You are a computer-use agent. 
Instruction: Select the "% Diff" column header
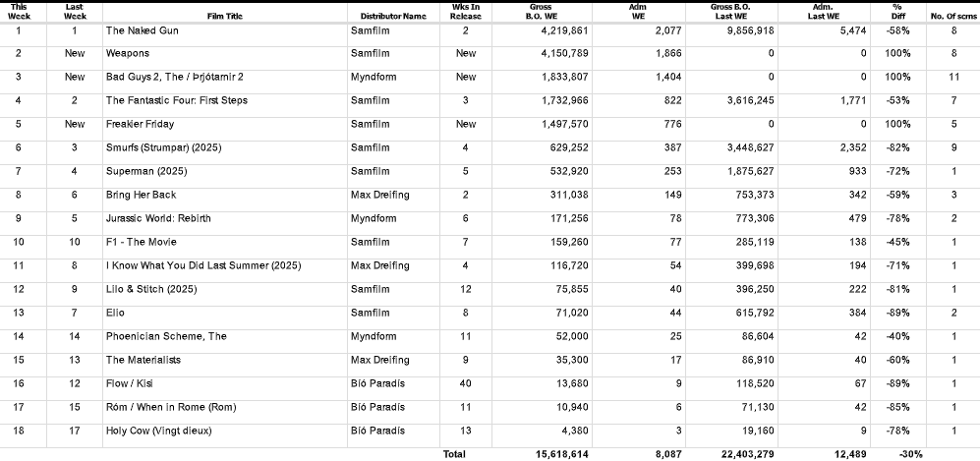(896, 11)
